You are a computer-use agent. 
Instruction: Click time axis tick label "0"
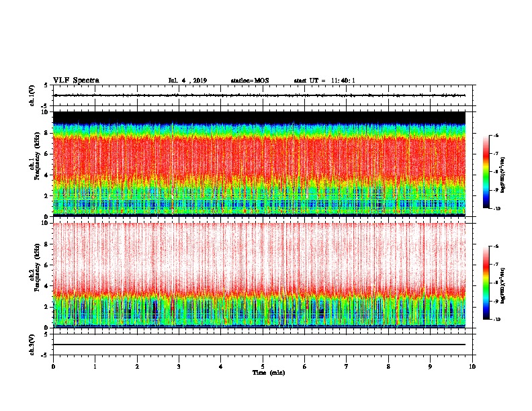(x=53, y=367)
